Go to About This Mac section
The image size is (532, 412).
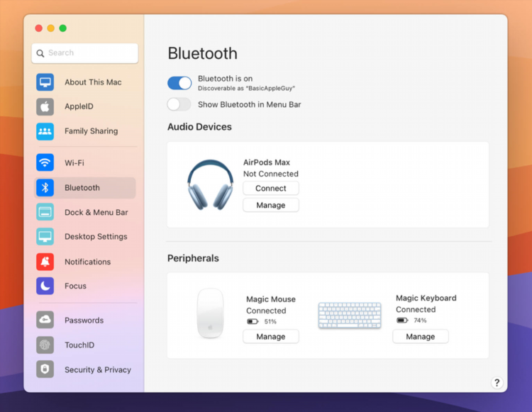pos(93,82)
